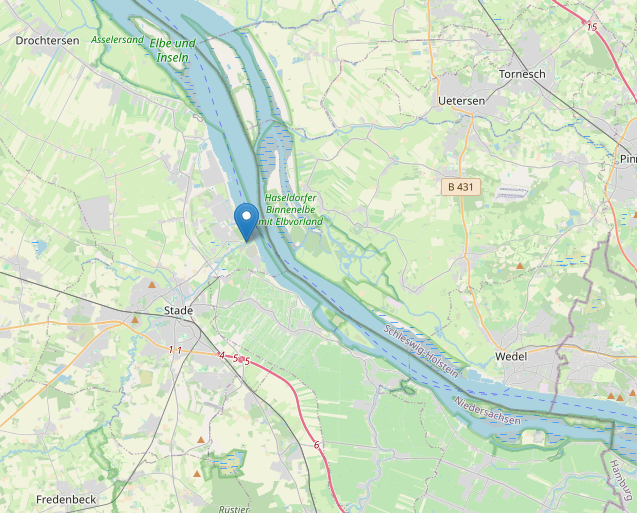This screenshot has height=513, width=637.
Task: Click the Haseldorfer Binnenelbe nature reserve label
Action: pyautogui.click(x=290, y=210)
